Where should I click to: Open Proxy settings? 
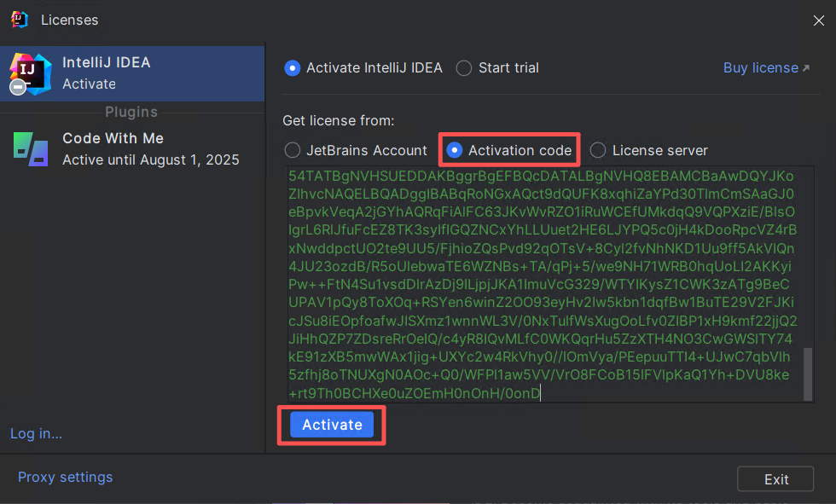coord(65,477)
